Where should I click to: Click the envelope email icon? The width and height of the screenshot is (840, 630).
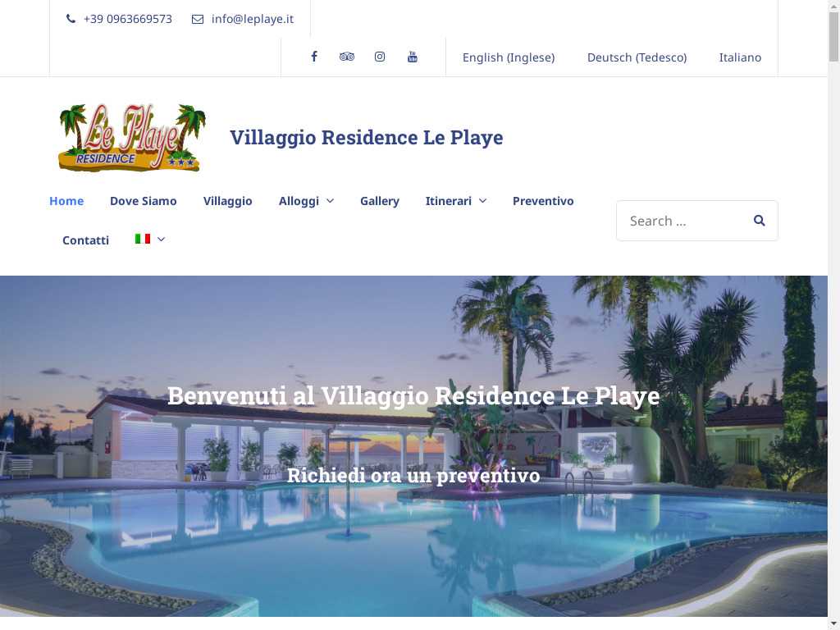coord(198,20)
